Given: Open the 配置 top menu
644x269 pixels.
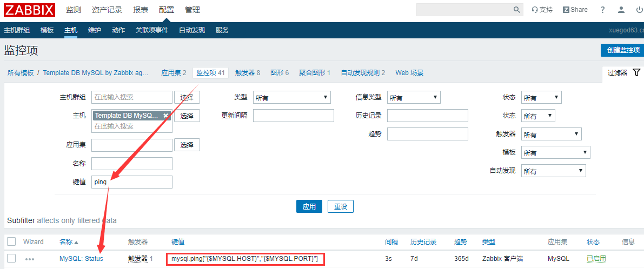Looking at the screenshot, I should coord(167,10).
